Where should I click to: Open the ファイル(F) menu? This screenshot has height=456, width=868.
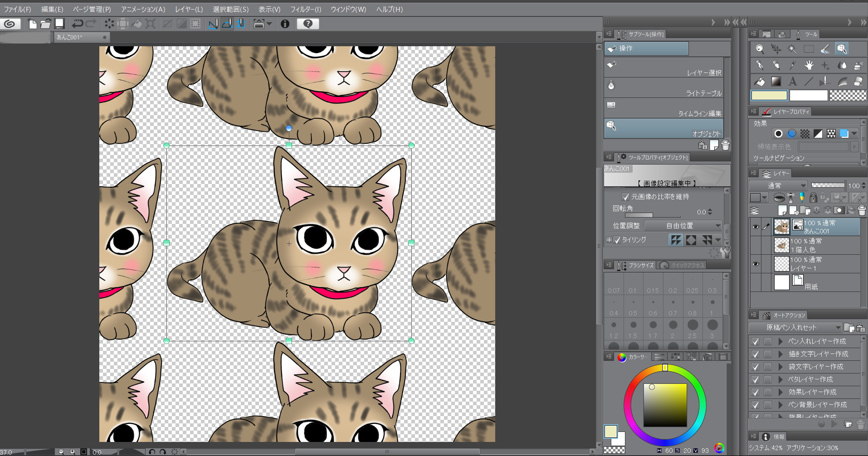pos(17,9)
